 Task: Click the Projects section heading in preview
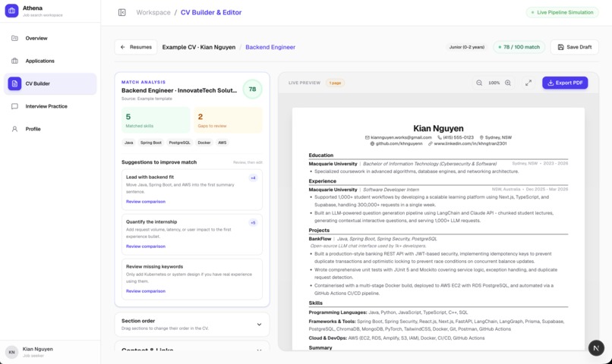[319, 230]
